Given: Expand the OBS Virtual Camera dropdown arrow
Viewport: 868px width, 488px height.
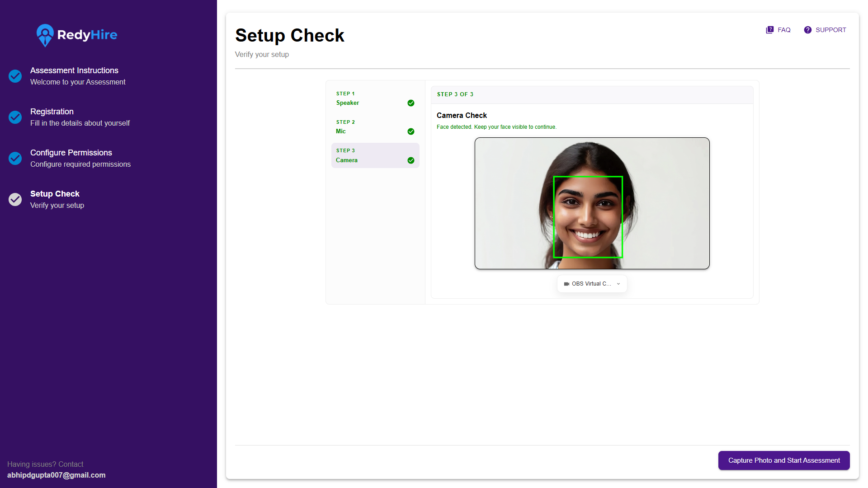Looking at the screenshot, I should coord(618,284).
